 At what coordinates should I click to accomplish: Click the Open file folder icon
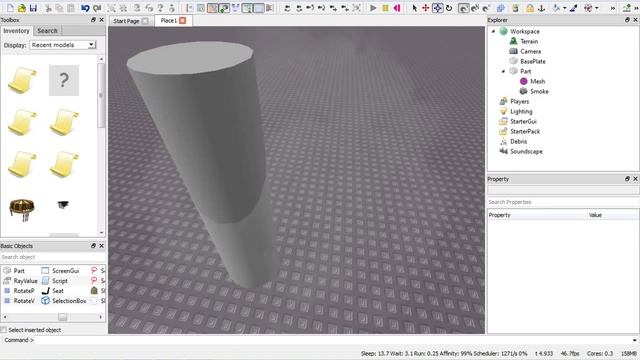point(22,8)
